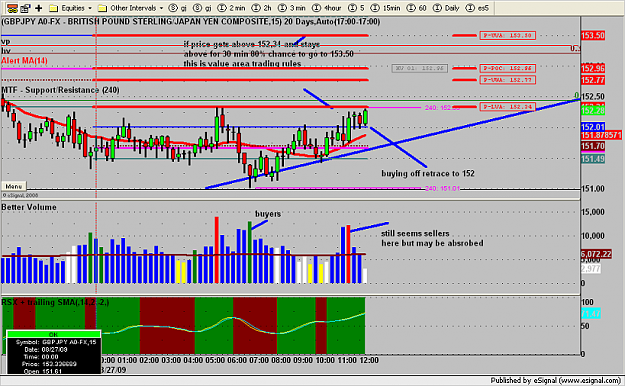The width and height of the screenshot is (625, 386).
Task: Click the P-POC 152.96 level tag
Action: 507,68
